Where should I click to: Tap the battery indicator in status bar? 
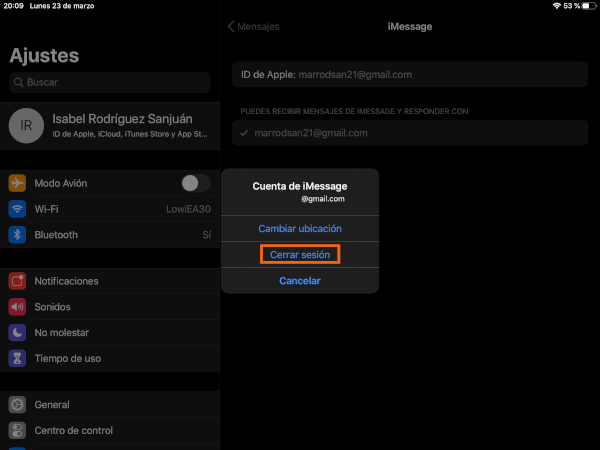tap(586, 6)
